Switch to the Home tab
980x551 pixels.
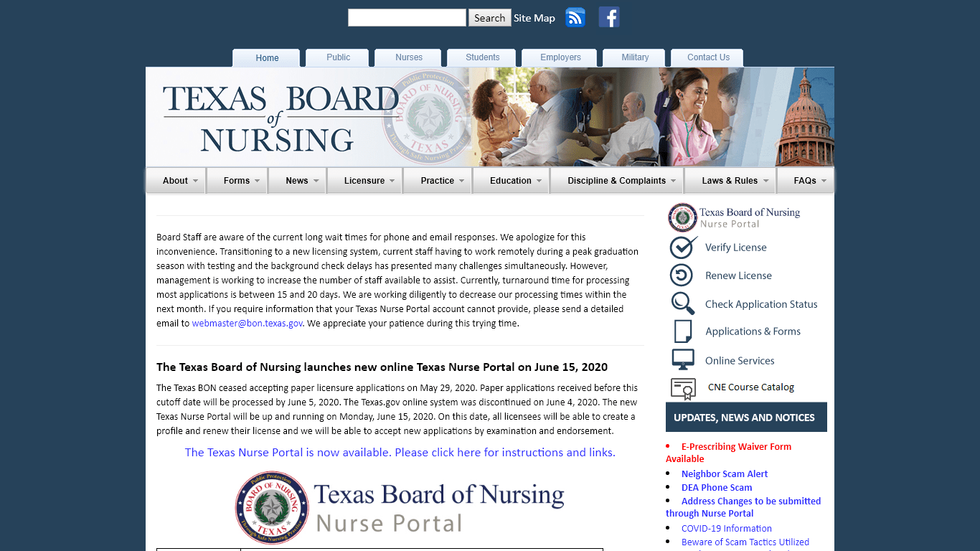(267, 58)
